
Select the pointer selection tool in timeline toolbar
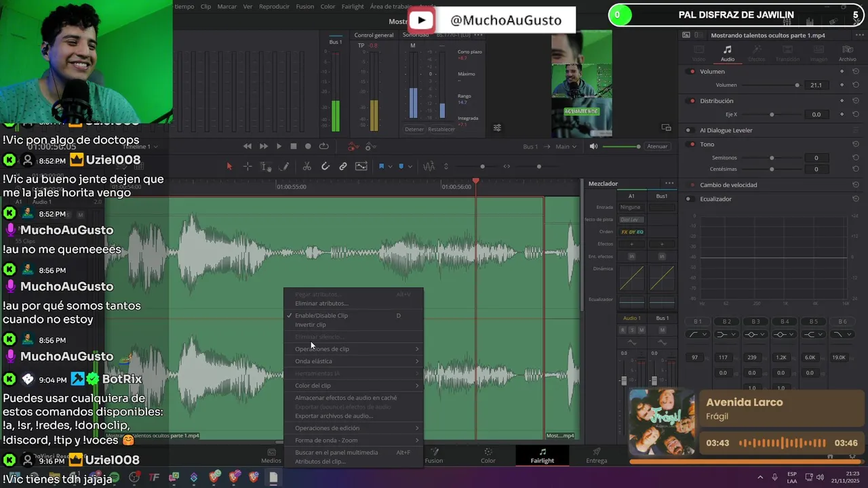point(229,167)
